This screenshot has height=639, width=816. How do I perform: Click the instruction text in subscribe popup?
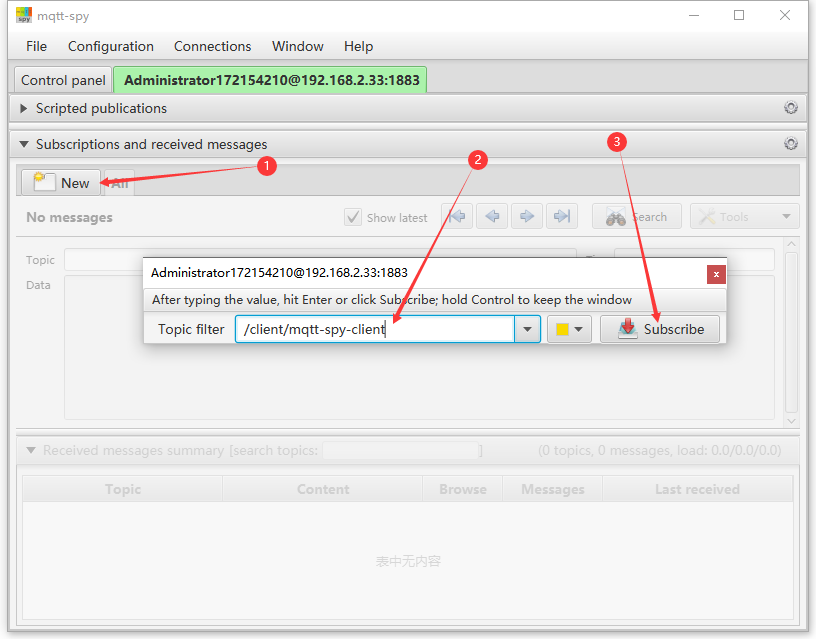click(391, 300)
